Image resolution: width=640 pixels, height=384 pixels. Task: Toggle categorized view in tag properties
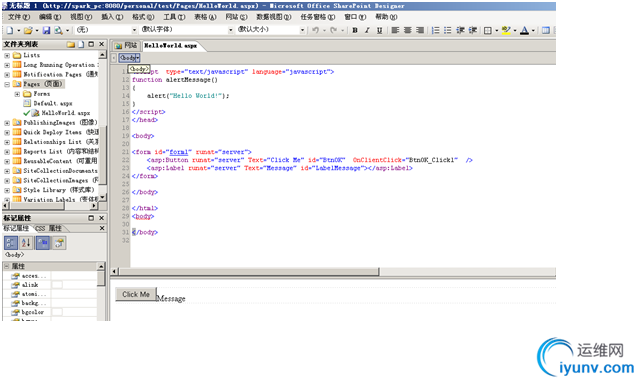click(11, 243)
